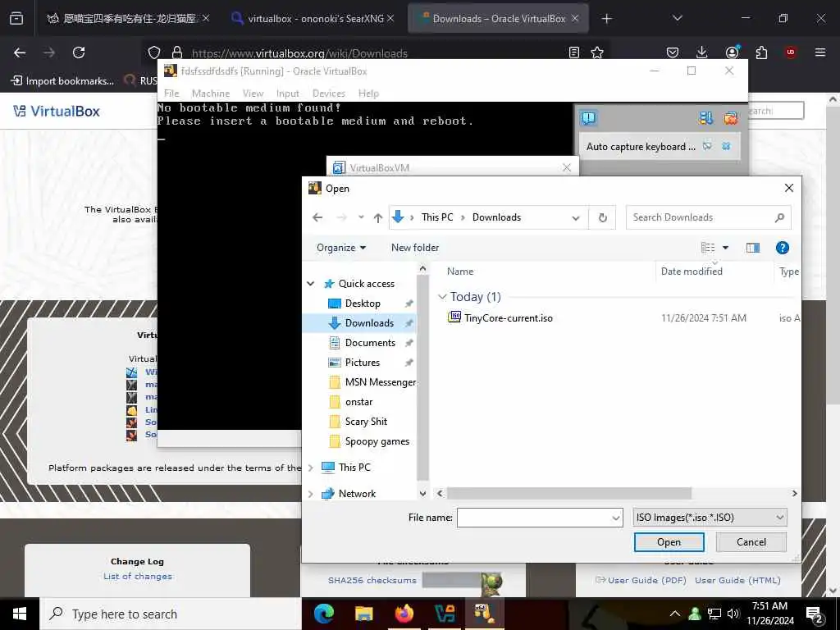Image resolution: width=840 pixels, height=630 pixels.
Task: Bookmark this page with the star icon
Action: coord(597,52)
